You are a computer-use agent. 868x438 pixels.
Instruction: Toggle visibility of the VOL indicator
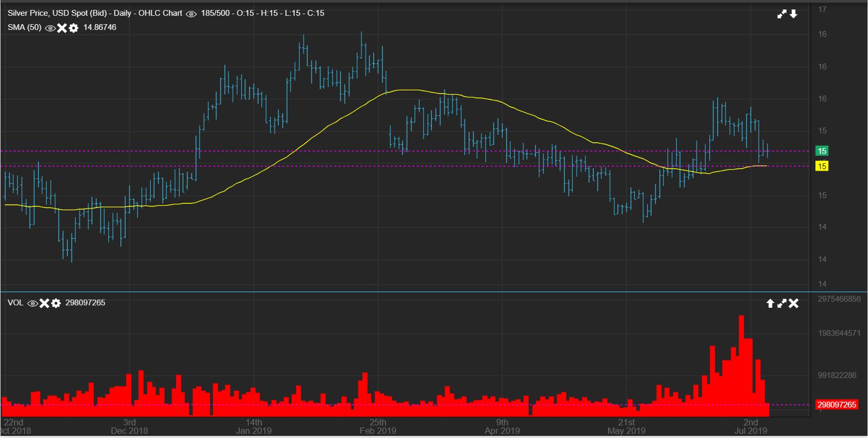click(x=33, y=303)
